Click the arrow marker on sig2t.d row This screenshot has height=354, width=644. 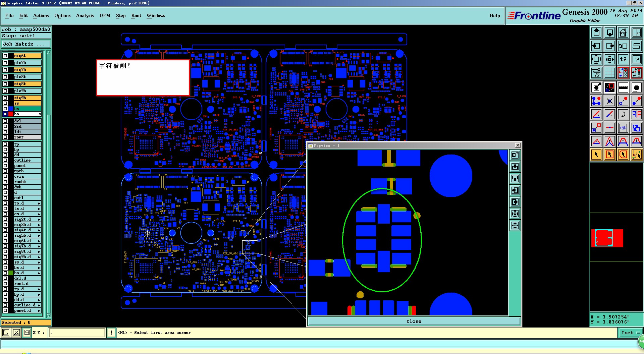click(x=39, y=220)
